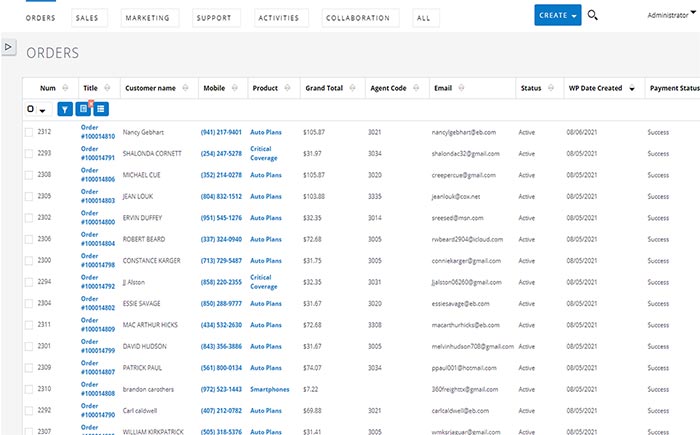Open Order #100014791 link
This screenshot has width=700, height=435.
coord(98,153)
